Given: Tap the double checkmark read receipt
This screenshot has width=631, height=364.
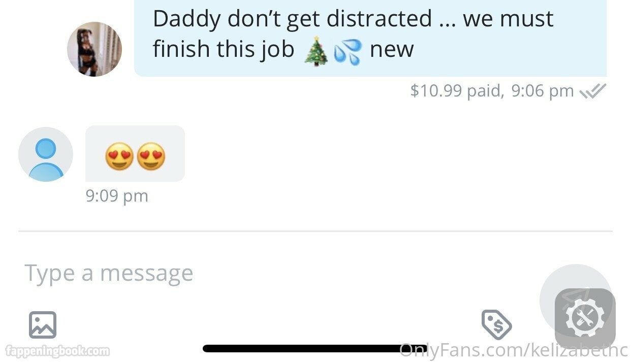Looking at the screenshot, I should [x=593, y=91].
